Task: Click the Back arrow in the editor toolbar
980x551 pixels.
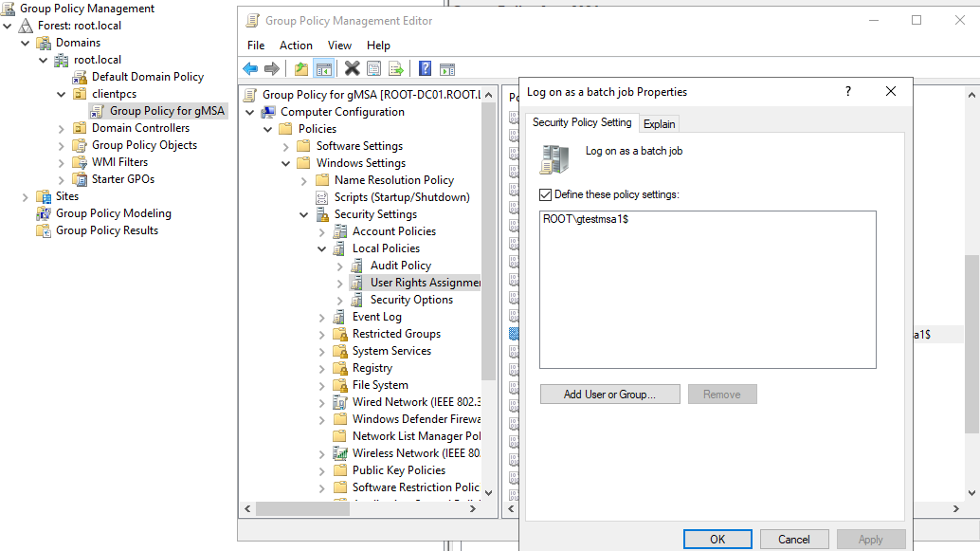Action: point(249,67)
